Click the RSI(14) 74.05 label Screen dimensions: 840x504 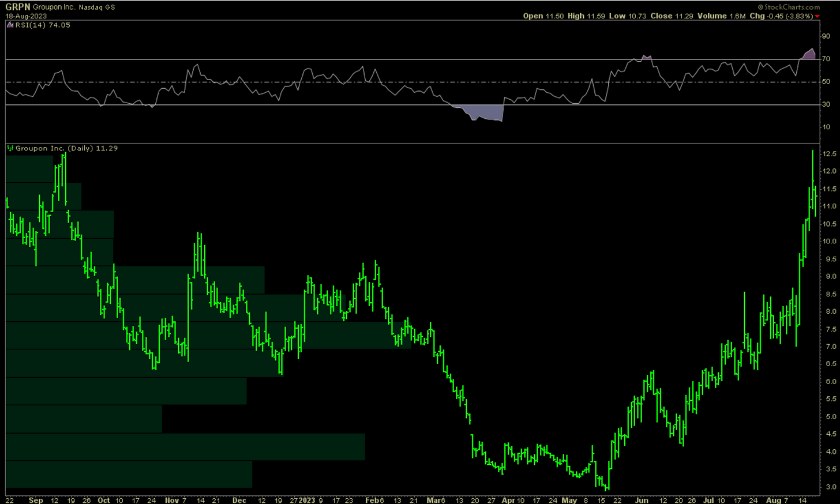coord(43,25)
